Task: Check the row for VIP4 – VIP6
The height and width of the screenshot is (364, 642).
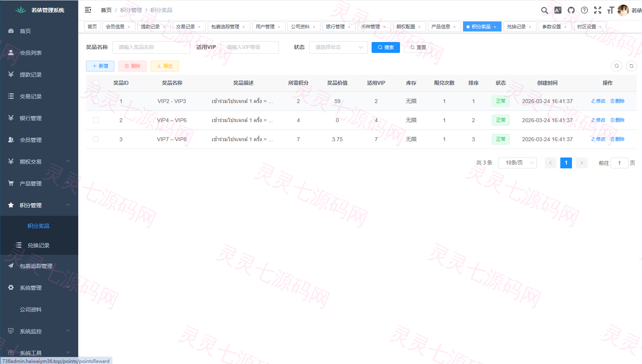Action: point(96,120)
